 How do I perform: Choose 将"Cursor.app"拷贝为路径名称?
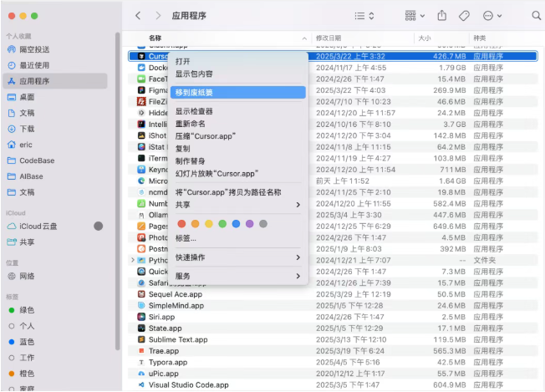click(x=238, y=192)
